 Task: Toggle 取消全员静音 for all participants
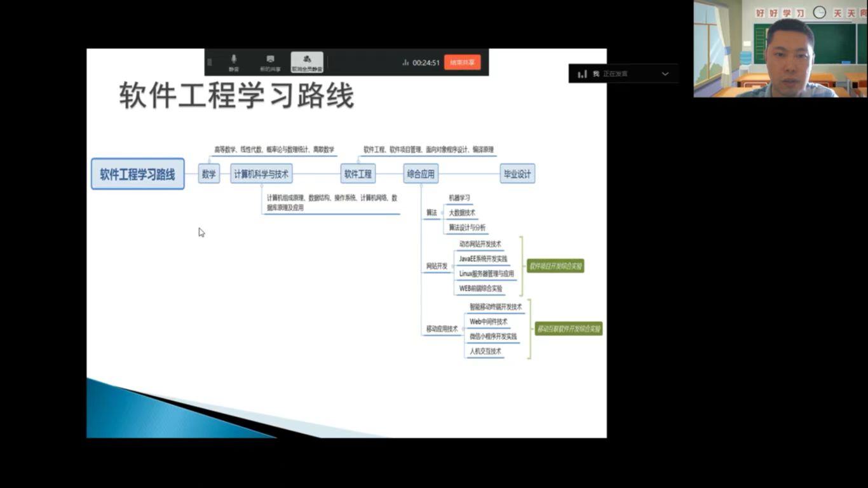coord(307,62)
